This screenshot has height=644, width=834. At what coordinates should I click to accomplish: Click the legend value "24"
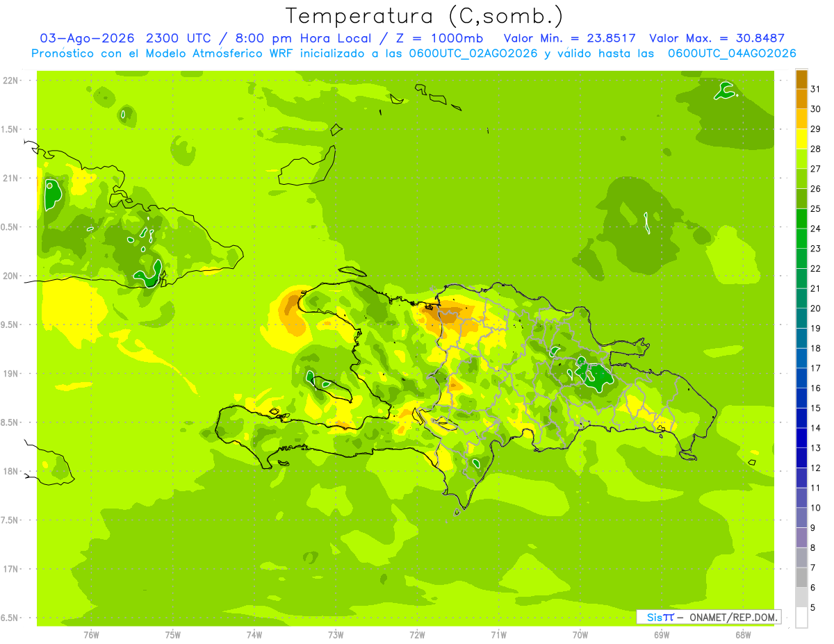[x=816, y=229]
